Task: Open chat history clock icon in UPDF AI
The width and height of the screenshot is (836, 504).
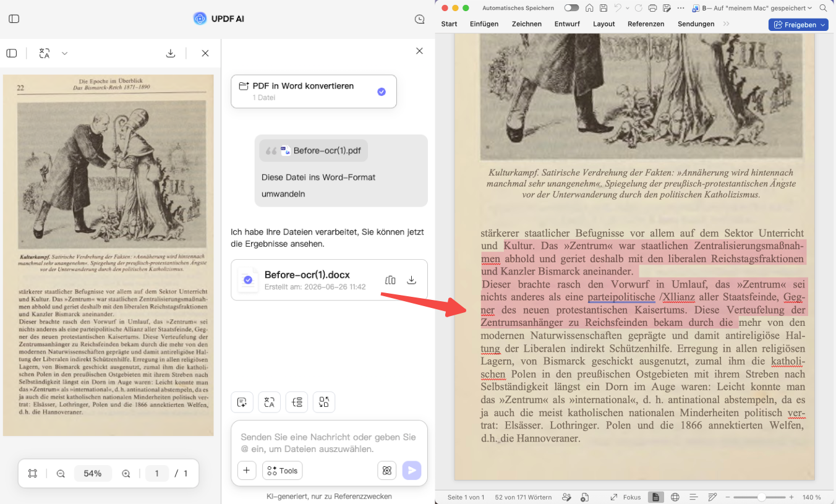Action: pos(420,19)
